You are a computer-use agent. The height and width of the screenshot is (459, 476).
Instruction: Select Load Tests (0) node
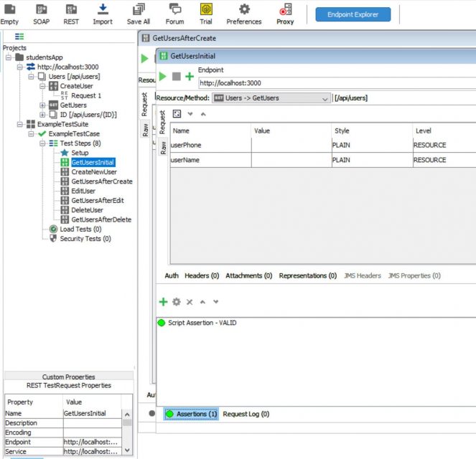tap(80, 229)
